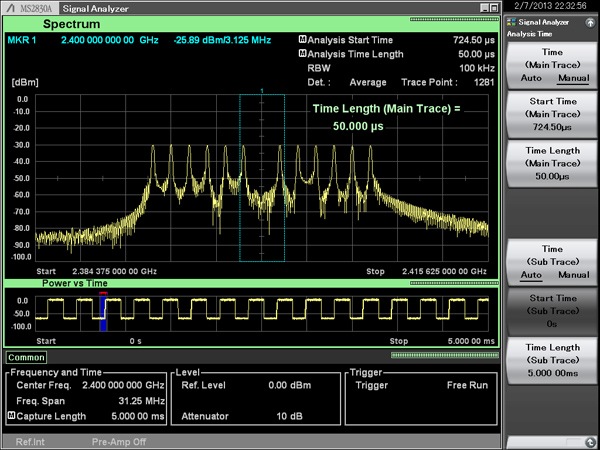
Task: Click spectrum Stop frequency 2.415 625 000 00 GHz
Action: 444,271
